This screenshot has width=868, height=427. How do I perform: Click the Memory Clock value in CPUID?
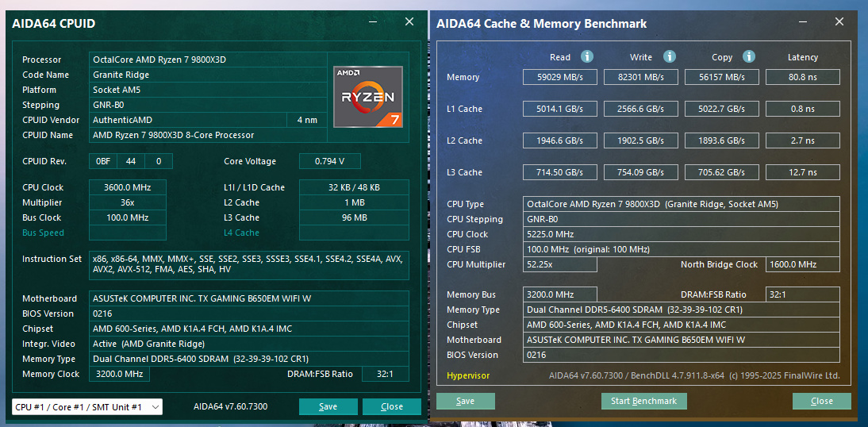pos(119,375)
